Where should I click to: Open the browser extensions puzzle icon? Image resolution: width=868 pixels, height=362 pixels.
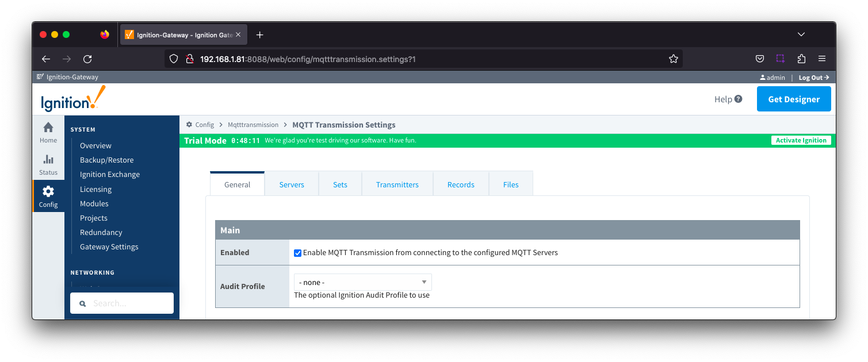click(801, 59)
